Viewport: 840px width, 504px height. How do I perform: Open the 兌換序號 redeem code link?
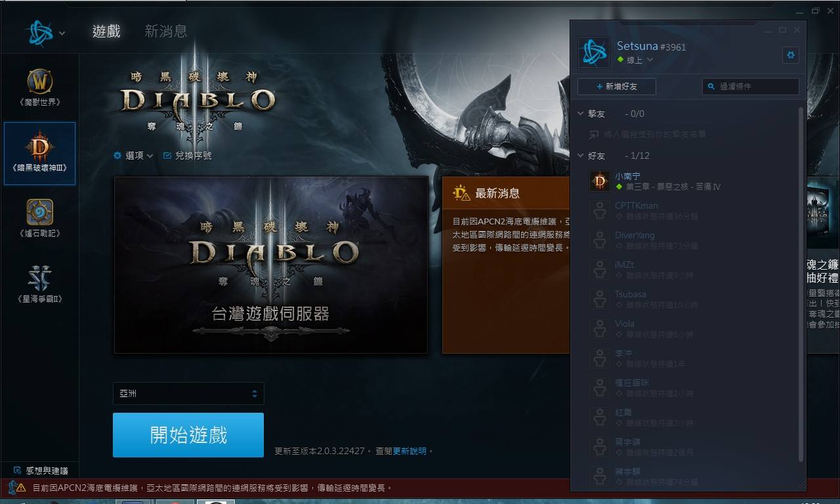click(x=187, y=156)
